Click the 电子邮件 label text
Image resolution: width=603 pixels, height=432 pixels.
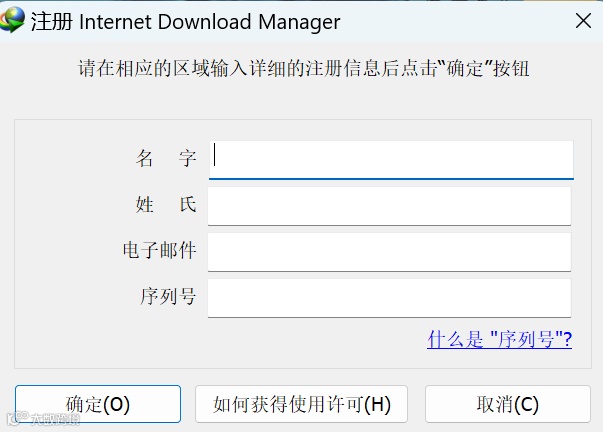[159, 251]
